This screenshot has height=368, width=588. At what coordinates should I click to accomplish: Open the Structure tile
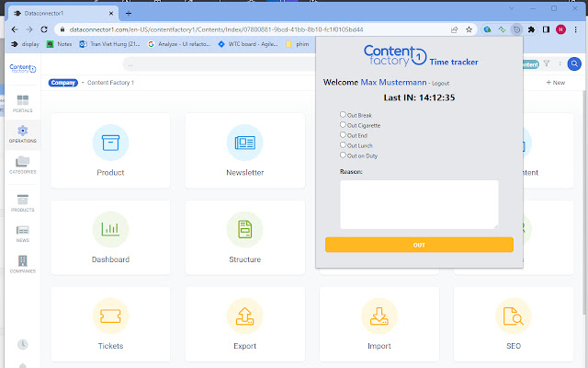click(245, 237)
